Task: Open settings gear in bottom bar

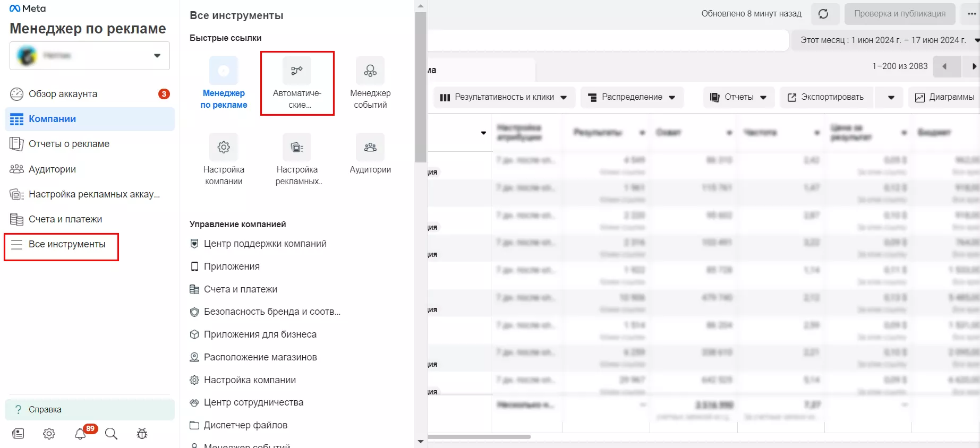Action: (x=49, y=434)
